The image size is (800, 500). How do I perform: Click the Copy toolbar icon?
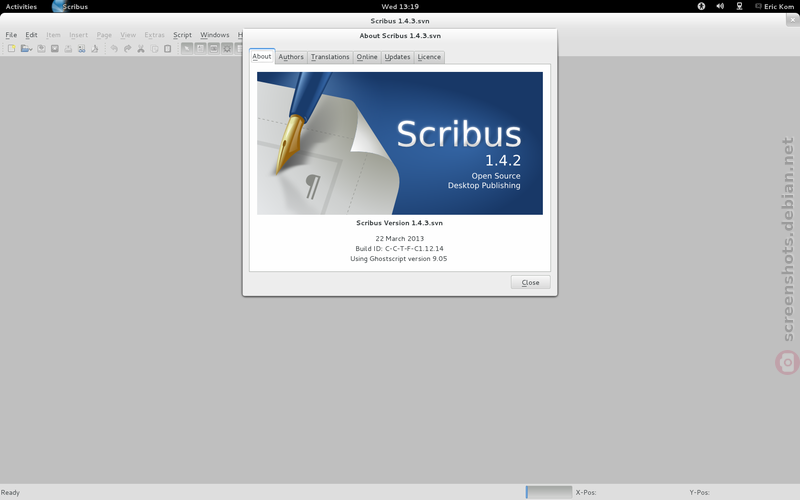154,48
